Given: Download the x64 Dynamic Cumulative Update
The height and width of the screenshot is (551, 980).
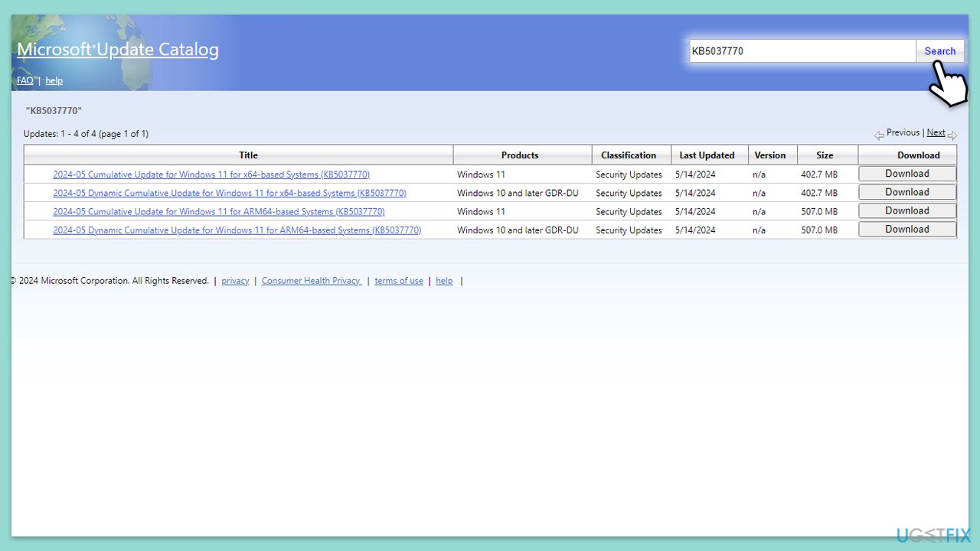Looking at the screenshot, I should (907, 192).
